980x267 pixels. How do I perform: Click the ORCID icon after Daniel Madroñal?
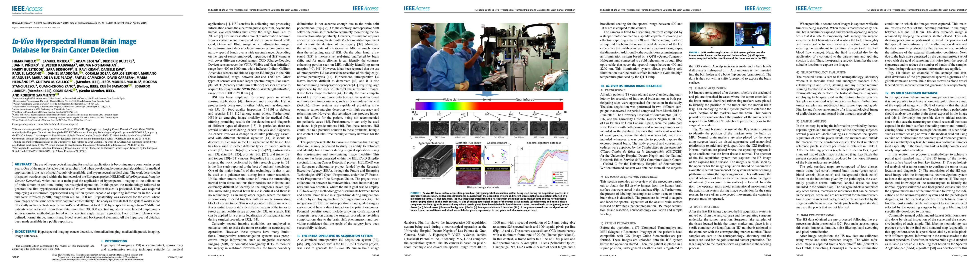81,72
